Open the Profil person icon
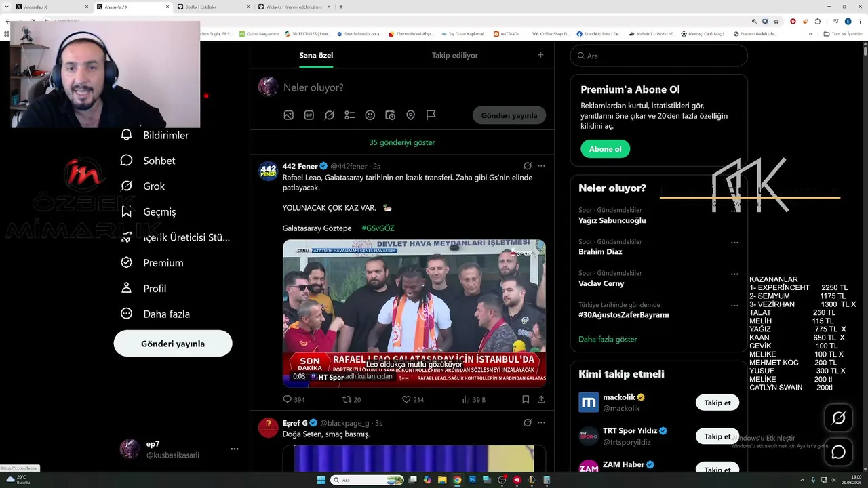This screenshot has width=868, height=488. coord(126,288)
